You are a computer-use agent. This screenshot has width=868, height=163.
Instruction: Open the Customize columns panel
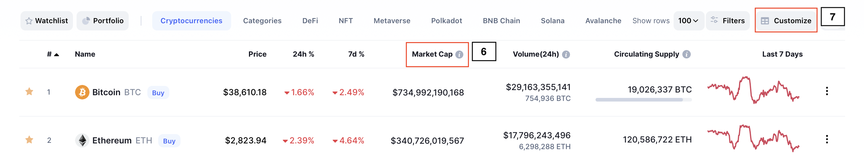[x=786, y=20]
